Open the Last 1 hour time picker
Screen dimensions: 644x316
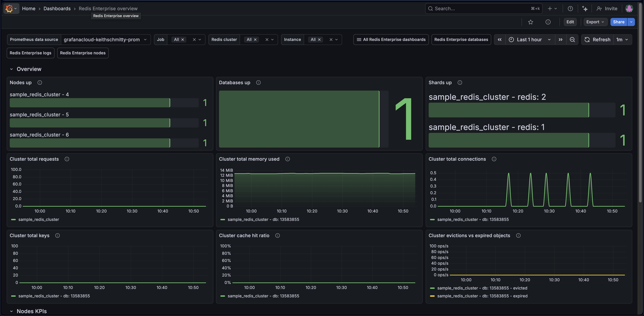click(x=530, y=40)
